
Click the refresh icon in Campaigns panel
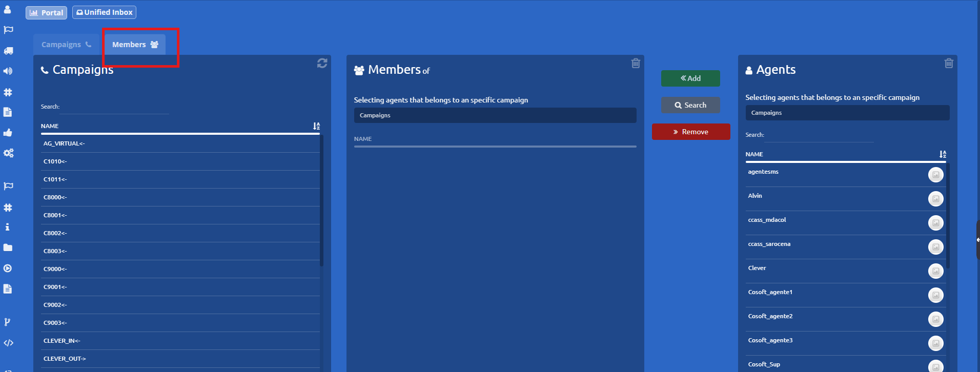[322, 63]
